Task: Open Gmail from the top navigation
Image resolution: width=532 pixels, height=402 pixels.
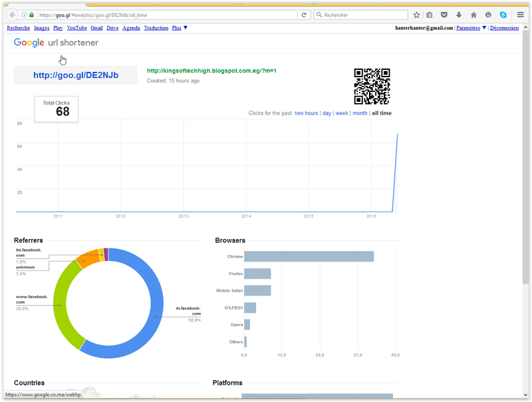Action: click(96, 28)
